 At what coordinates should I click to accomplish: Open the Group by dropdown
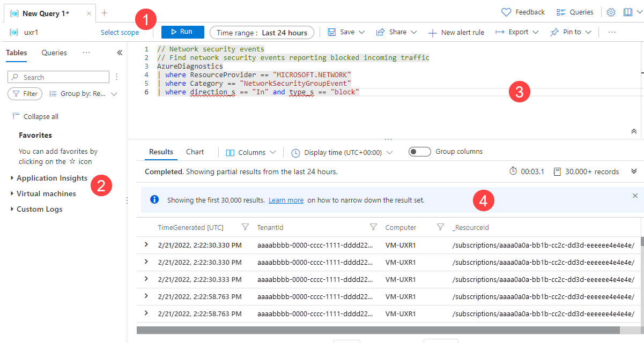(83, 94)
